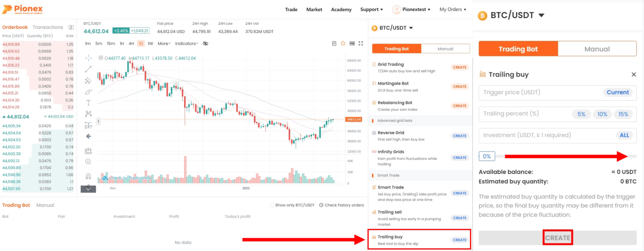Enable Show only BTC/USDT checkbox
644x251 pixels.
click(272, 205)
